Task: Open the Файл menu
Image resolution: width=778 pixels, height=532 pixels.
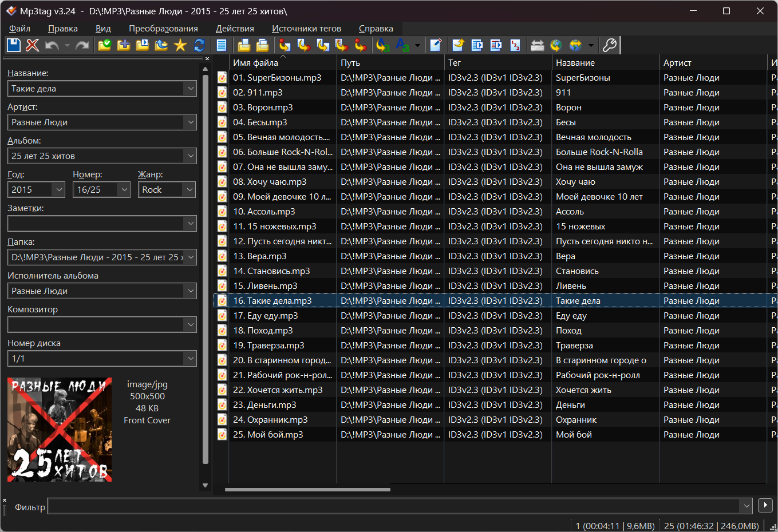Action: 19,29
